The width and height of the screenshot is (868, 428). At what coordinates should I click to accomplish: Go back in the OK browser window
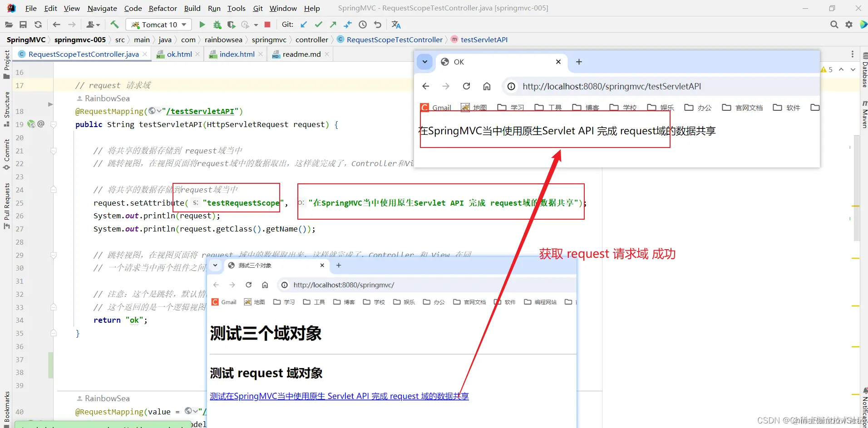(425, 86)
